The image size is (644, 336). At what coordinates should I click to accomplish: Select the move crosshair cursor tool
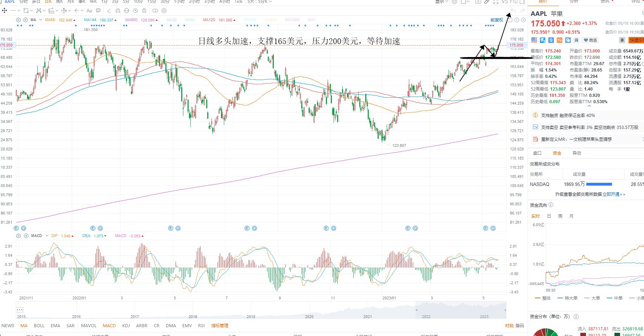pos(5,11)
